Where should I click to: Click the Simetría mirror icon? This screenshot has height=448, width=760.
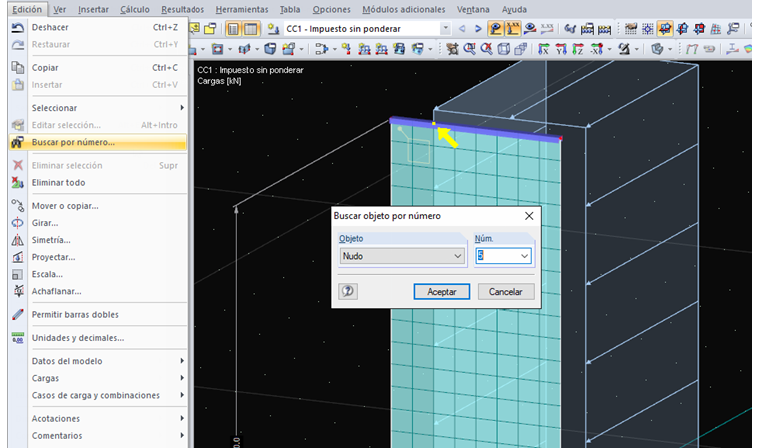tap(17, 240)
